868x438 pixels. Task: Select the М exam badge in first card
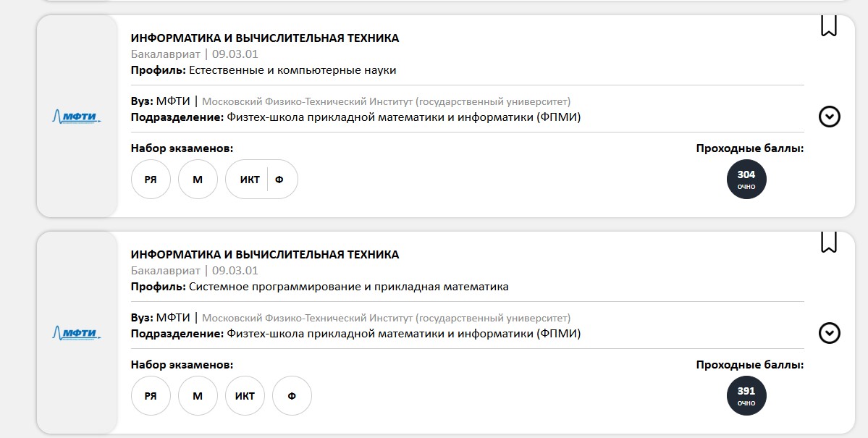[x=198, y=180]
